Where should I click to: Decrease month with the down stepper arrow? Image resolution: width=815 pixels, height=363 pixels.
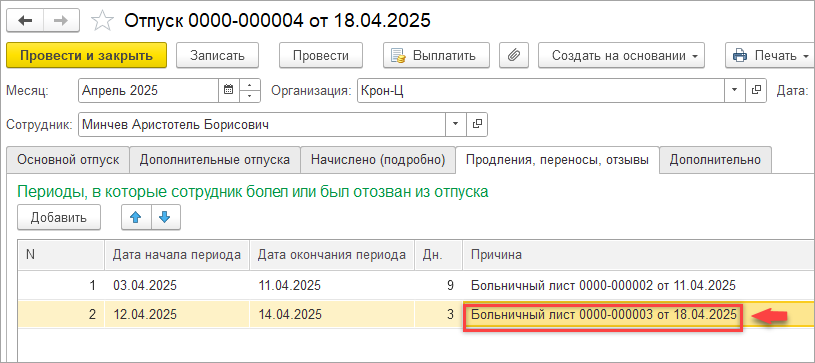249,96
